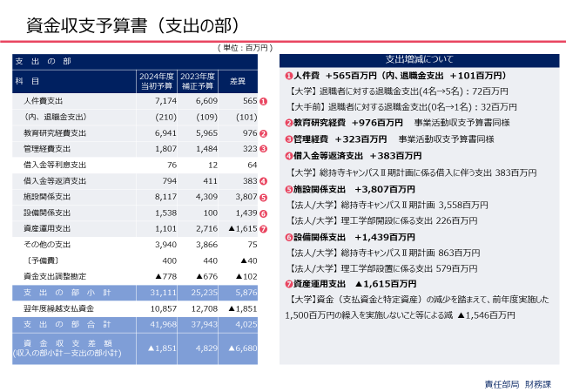Select the 2023年度補正予算 column header
Viewport: 566px width, 392px height.
[198, 82]
